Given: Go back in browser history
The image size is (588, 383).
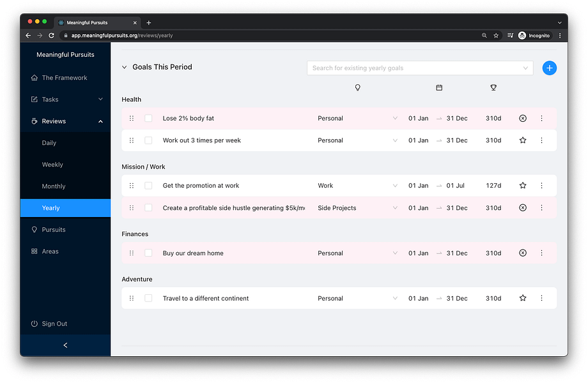Looking at the screenshot, I should 28,36.
